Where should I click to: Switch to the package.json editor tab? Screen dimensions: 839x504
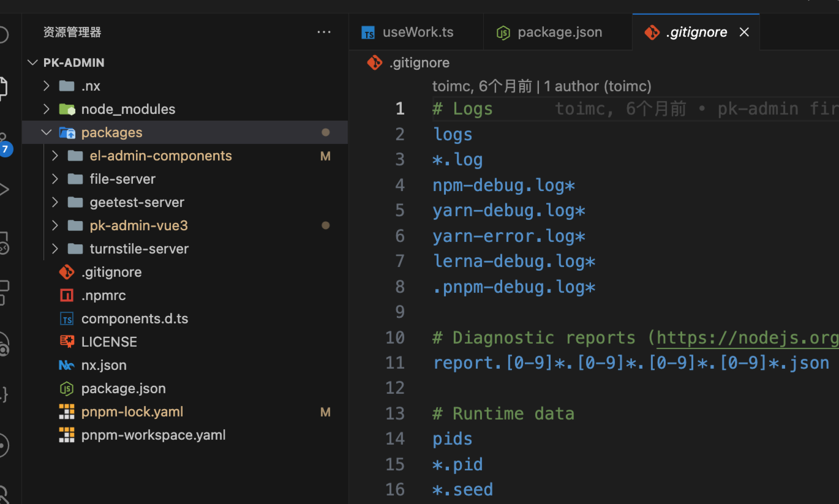coord(559,32)
